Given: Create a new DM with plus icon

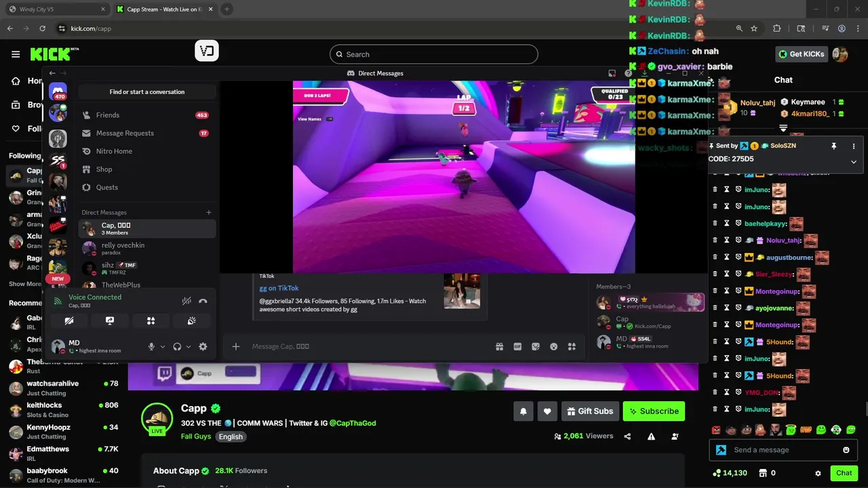Looking at the screenshot, I should (x=209, y=212).
